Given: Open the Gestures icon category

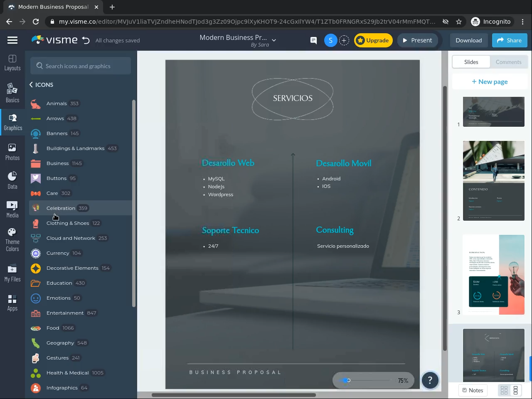Looking at the screenshot, I should click(x=80, y=358).
